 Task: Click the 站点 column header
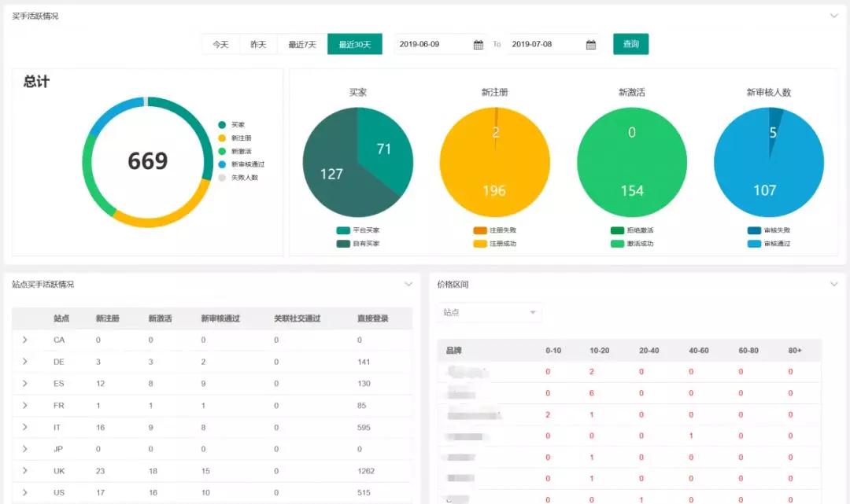61,318
